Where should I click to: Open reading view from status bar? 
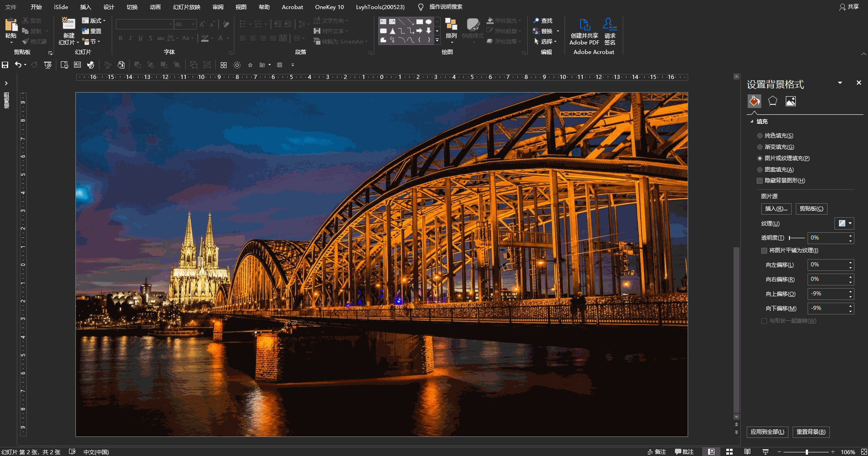747,452
